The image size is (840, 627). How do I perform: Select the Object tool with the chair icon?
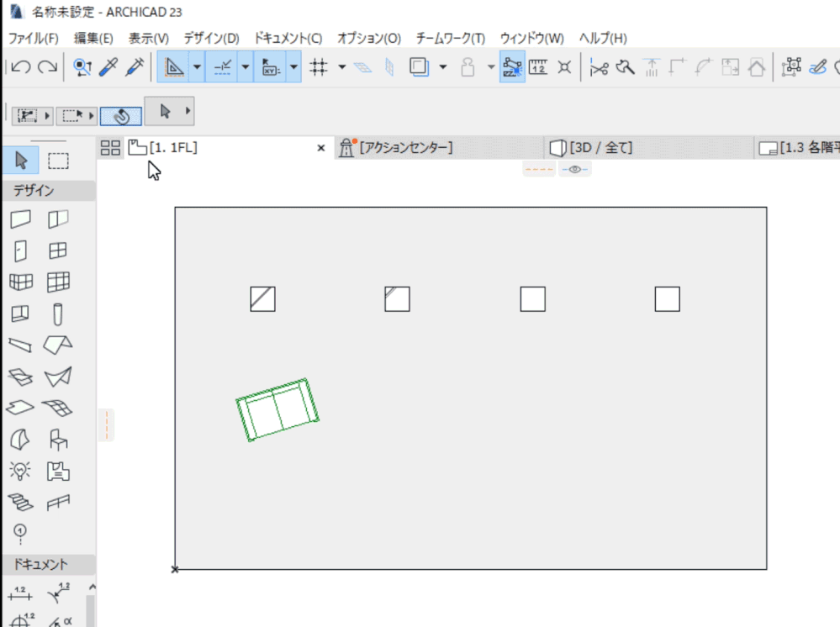(x=58, y=440)
